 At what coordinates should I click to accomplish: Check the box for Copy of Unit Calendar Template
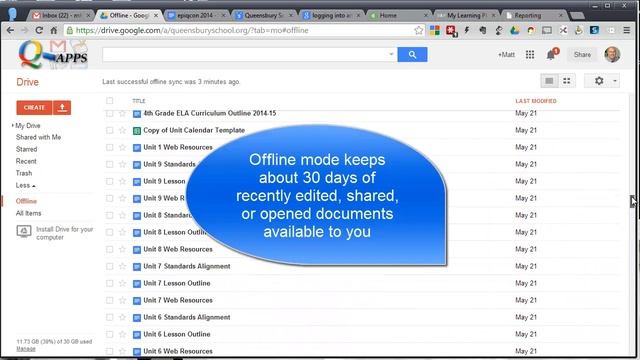[109, 130]
